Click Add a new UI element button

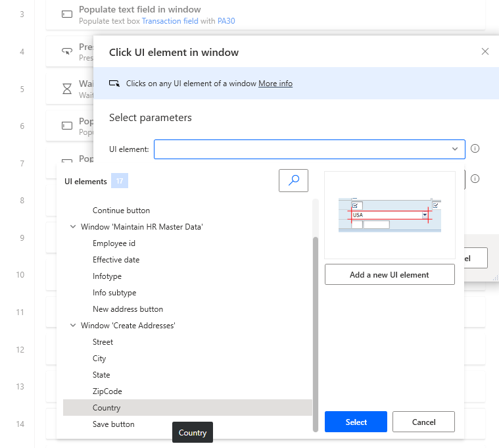pos(389,275)
